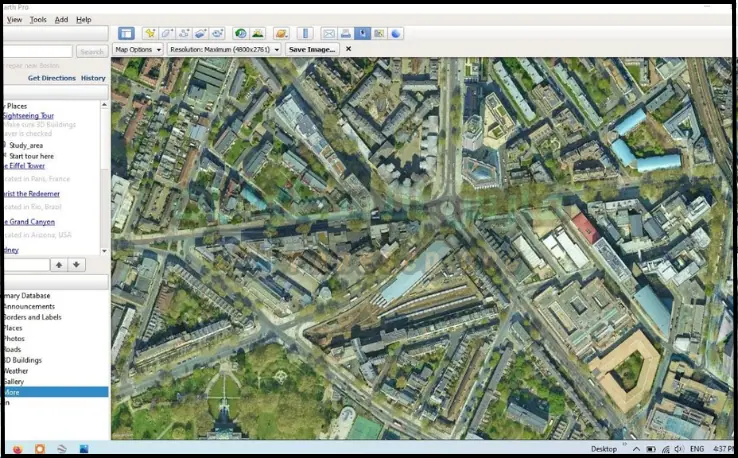
Task: Show historical imagery clock icon
Action: click(x=241, y=34)
